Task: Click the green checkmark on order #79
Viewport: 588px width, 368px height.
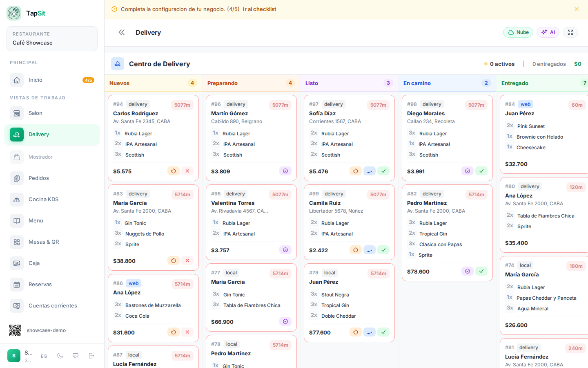Action: click(383, 332)
